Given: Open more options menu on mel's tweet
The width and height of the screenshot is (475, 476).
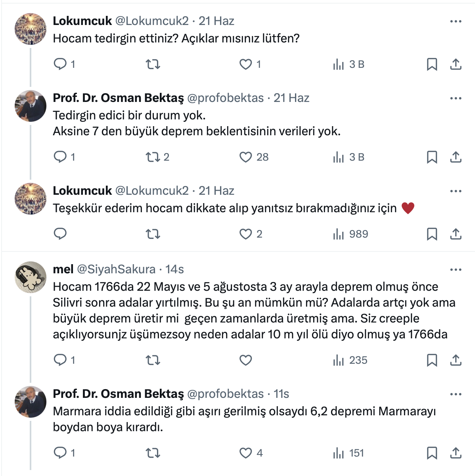Looking at the screenshot, I should click(x=456, y=270).
